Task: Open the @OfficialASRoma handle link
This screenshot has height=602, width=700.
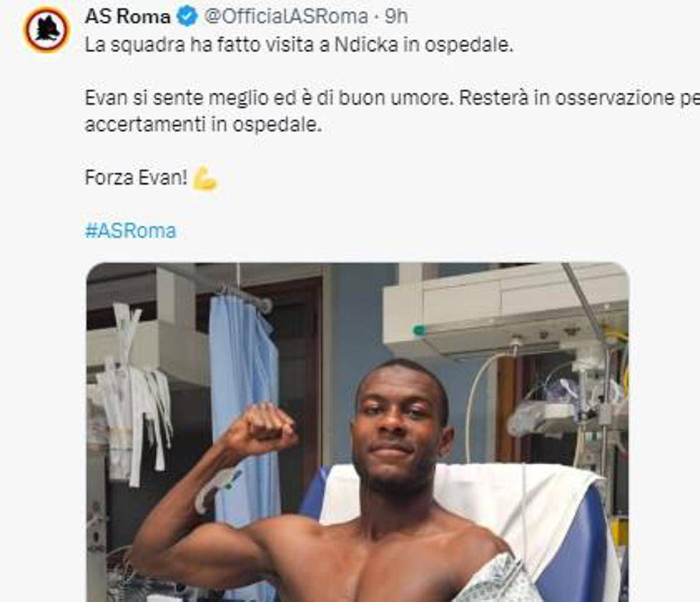Action: pyautogui.click(x=286, y=17)
